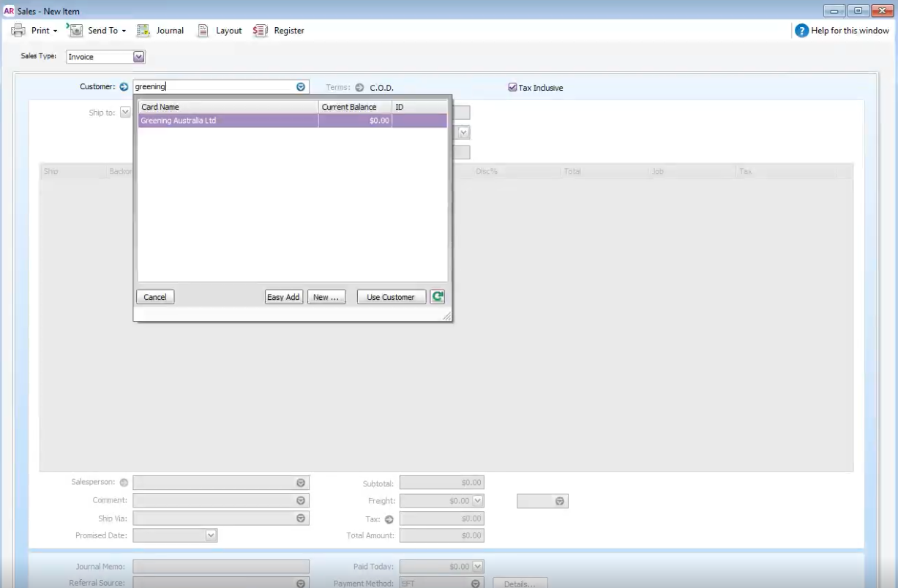Click the Terms arrow icon beside C.O.D.
The height and width of the screenshot is (588, 898).
click(359, 88)
